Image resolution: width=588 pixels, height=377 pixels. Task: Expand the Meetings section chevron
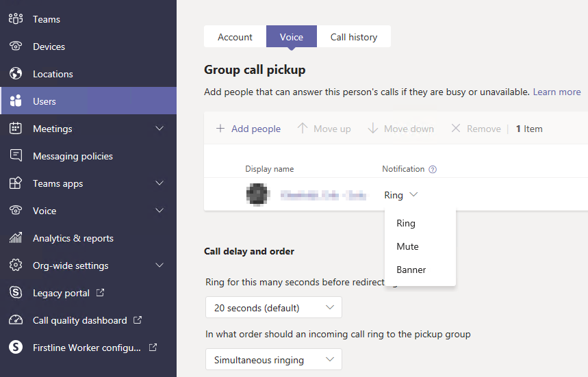(x=159, y=129)
